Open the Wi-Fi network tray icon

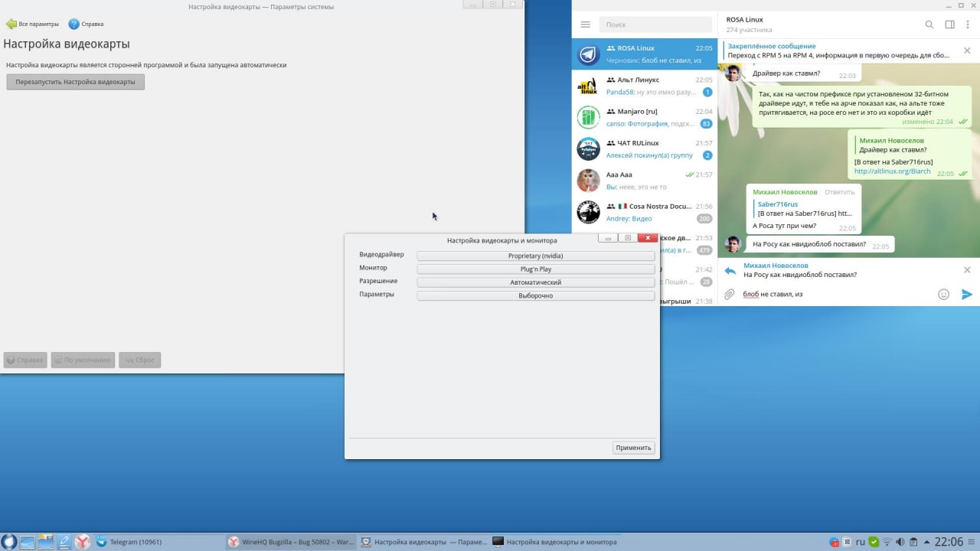[887, 542]
